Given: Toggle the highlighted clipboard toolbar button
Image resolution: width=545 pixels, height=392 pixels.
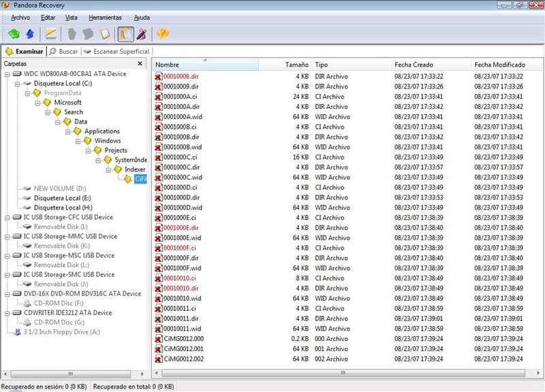Looking at the screenshot, I should [x=125, y=33].
